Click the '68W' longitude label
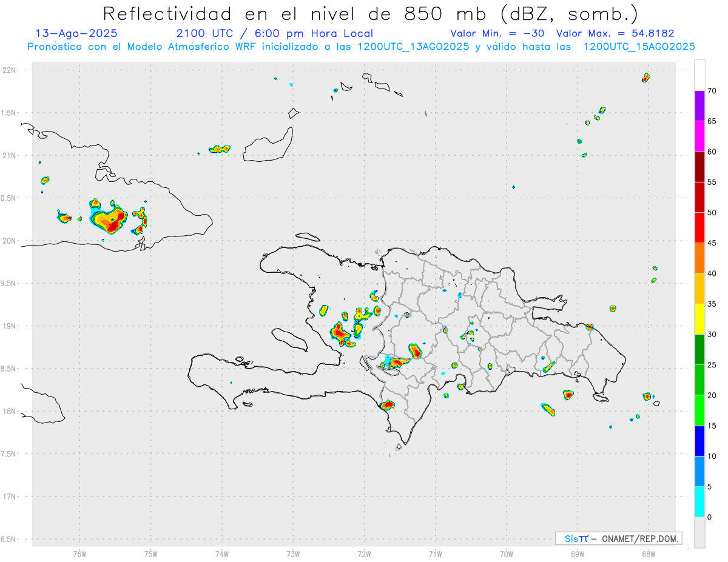This screenshot has height=562, width=728. (649, 554)
